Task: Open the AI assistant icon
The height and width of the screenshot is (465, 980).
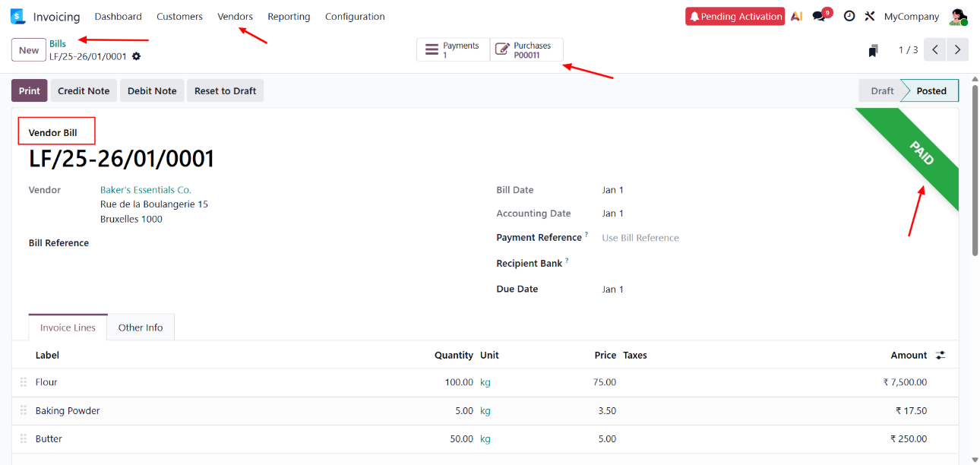Action: pos(796,17)
